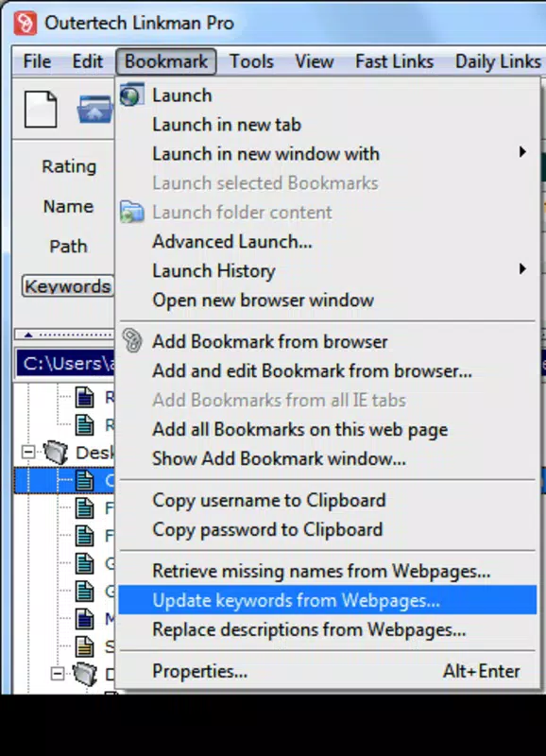The width and height of the screenshot is (546, 756).
Task: Click the open folder toolbar icon
Action: [x=94, y=110]
